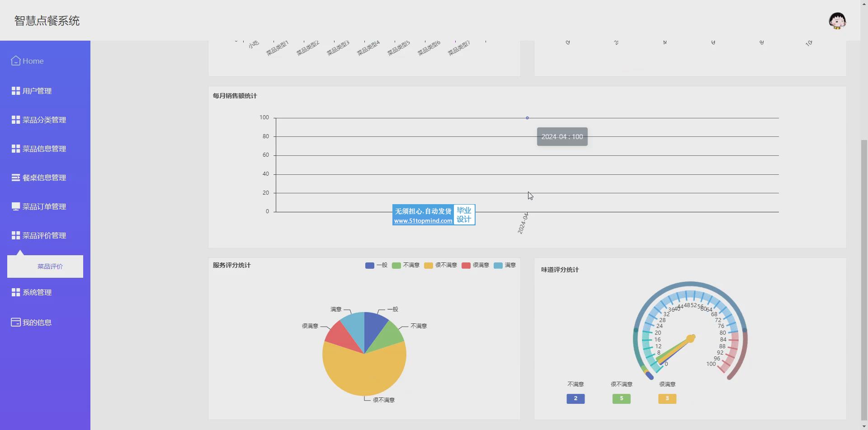Click the 很不满意 pie label line
The width and height of the screenshot is (868, 430).
(x=367, y=398)
